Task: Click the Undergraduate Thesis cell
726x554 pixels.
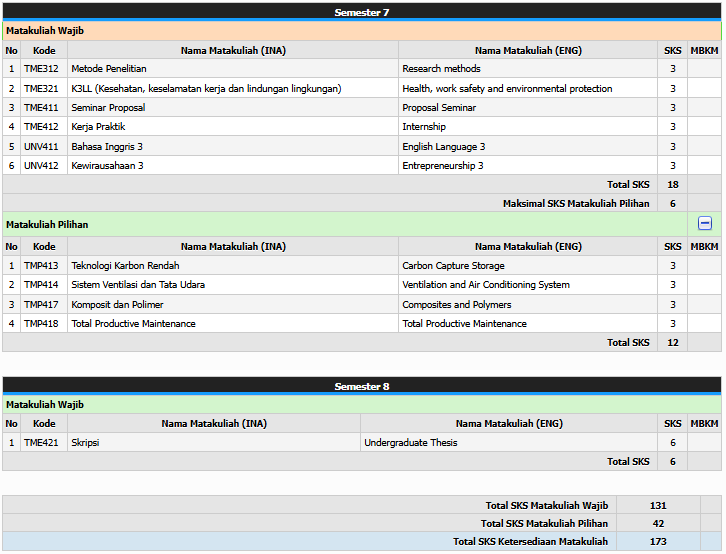Action: tap(410, 443)
